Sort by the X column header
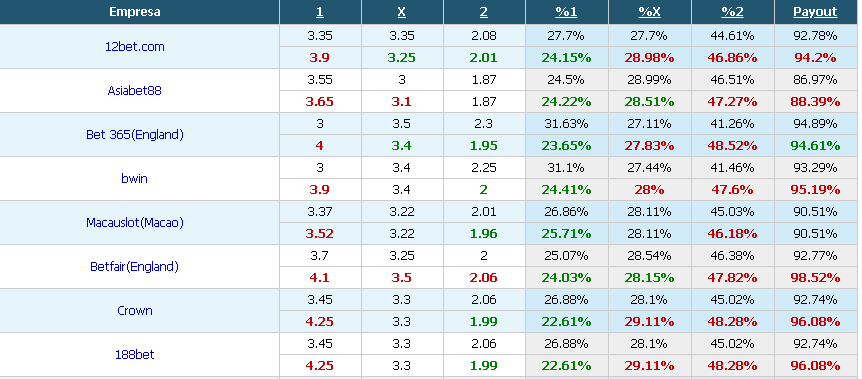 [x=402, y=12]
